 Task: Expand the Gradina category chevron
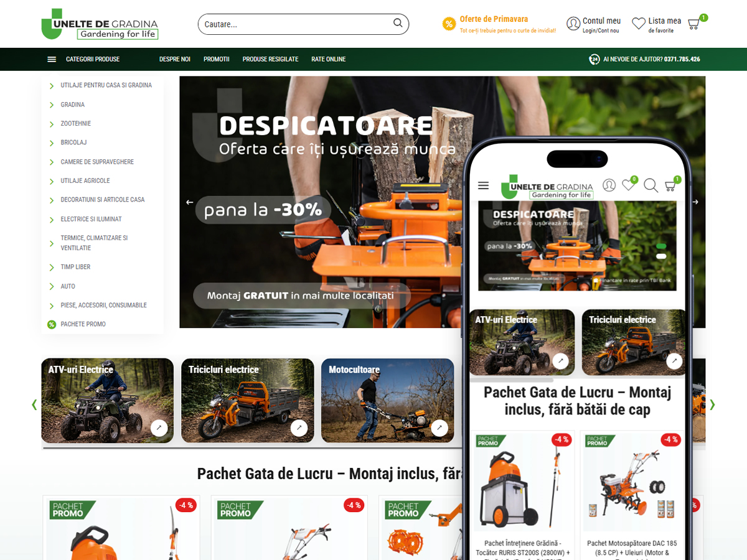pyautogui.click(x=52, y=105)
